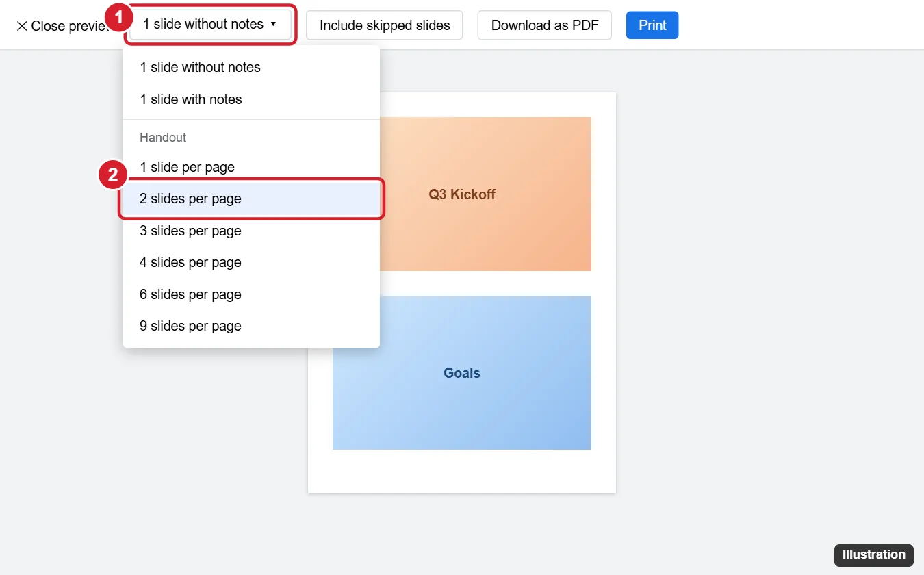The image size is (924, 575).
Task: Click the blue Print button
Action: (652, 25)
